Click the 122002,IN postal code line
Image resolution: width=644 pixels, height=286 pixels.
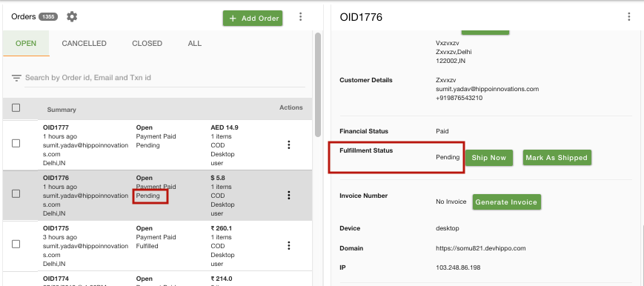click(451, 61)
